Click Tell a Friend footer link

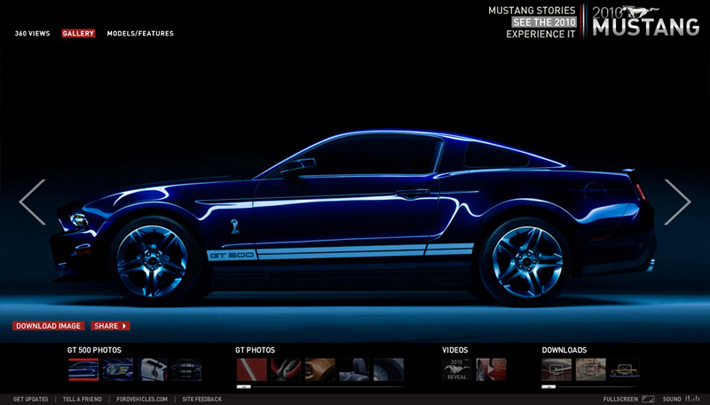tap(82, 399)
